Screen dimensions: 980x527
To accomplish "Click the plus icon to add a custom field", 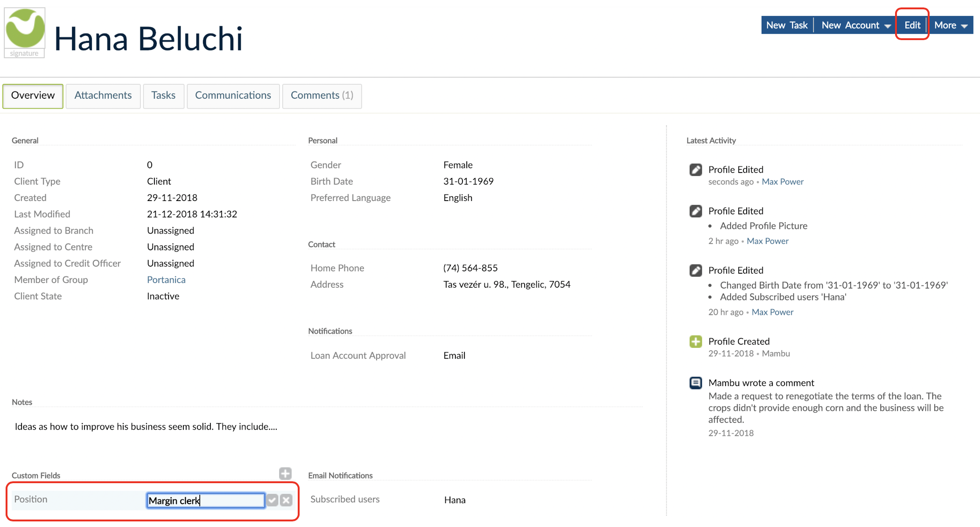I will pyautogui.click(x=285, y=473).
